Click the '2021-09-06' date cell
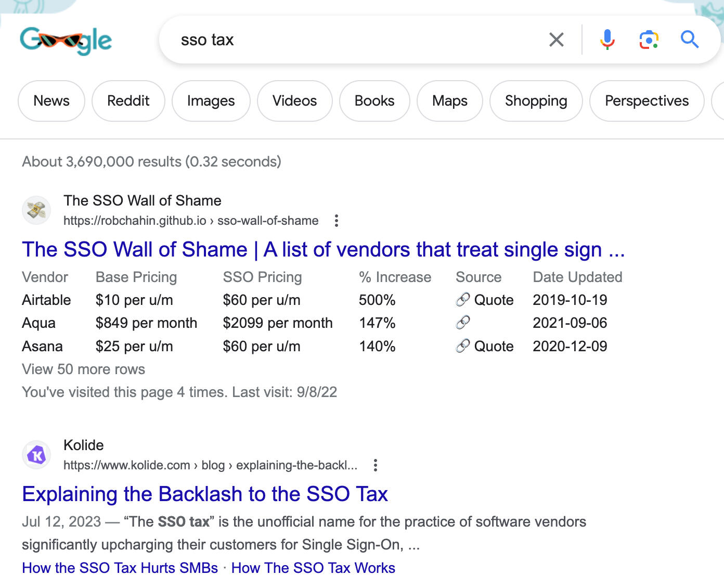Image resolution: width=724 pixels, height=588 pixels. click(x=570, y=323)
